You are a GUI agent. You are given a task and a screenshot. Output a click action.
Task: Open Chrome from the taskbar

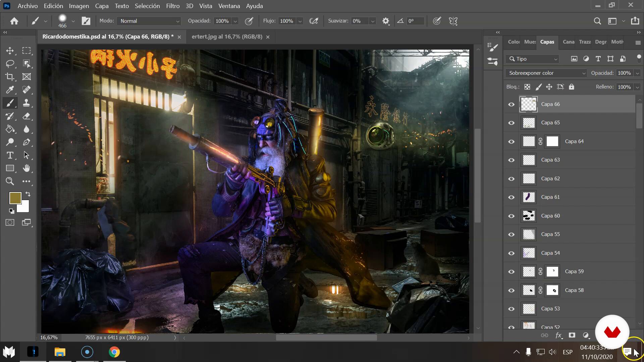[114, 352]
